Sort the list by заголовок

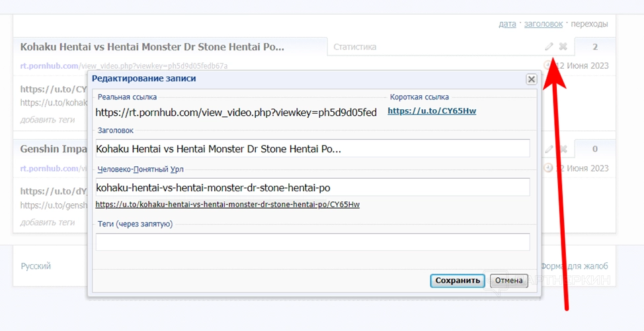pos(543,24)
